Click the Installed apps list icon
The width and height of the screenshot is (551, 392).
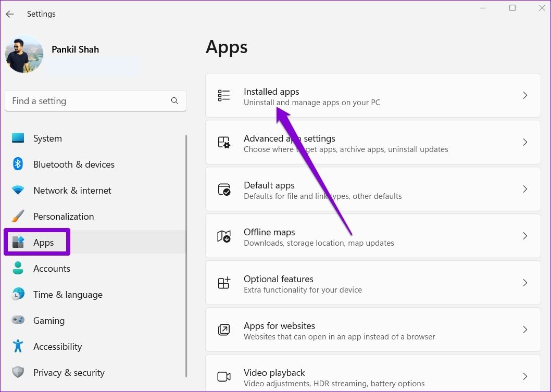click(224, 95)
